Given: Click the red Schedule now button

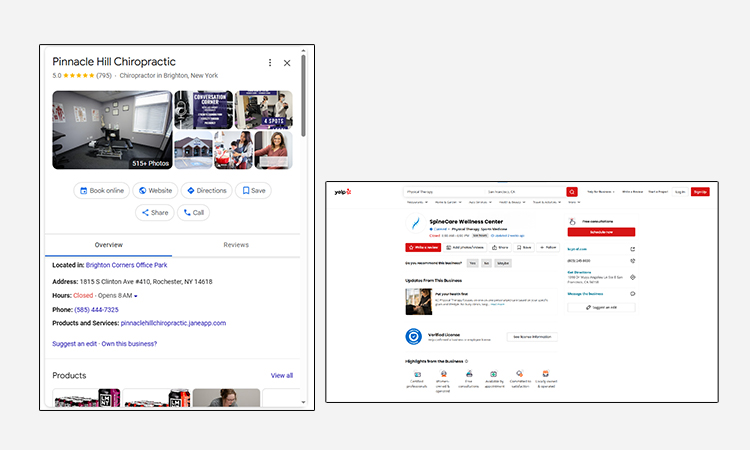Looking at the screenshot, I should pos(601,232).
